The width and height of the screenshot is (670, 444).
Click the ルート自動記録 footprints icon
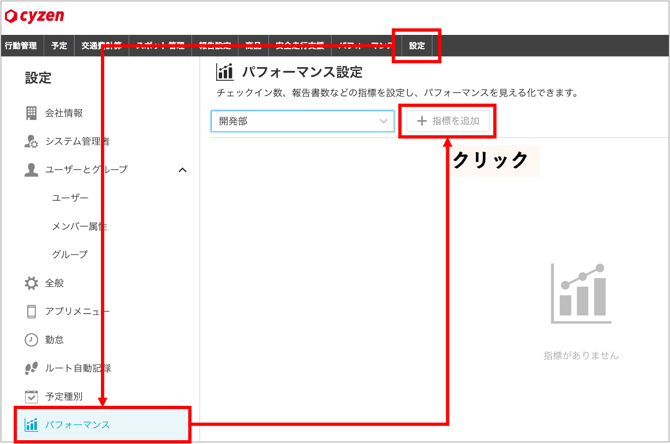point(31,368)
